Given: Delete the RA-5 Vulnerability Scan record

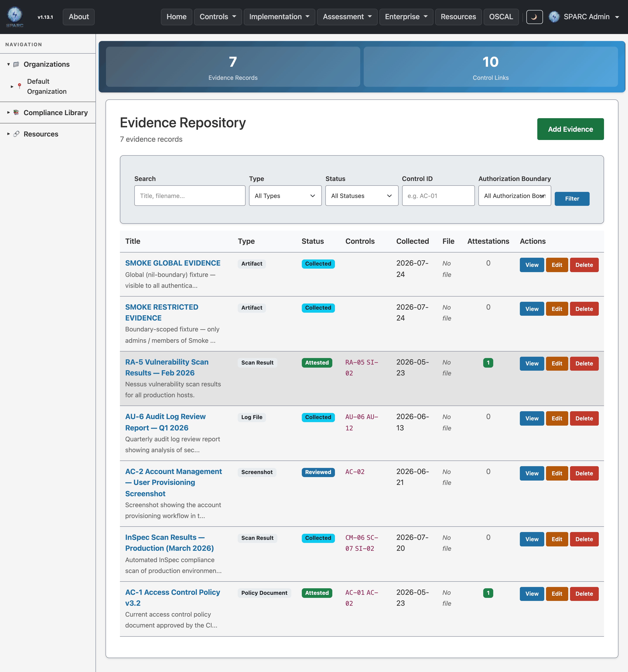Looking at the screenshot, I should pos(584,364).
